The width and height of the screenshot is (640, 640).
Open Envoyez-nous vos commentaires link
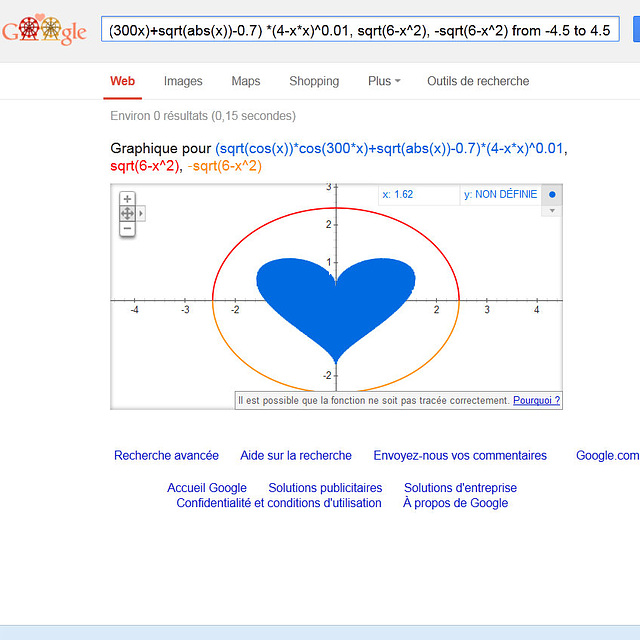460,456
